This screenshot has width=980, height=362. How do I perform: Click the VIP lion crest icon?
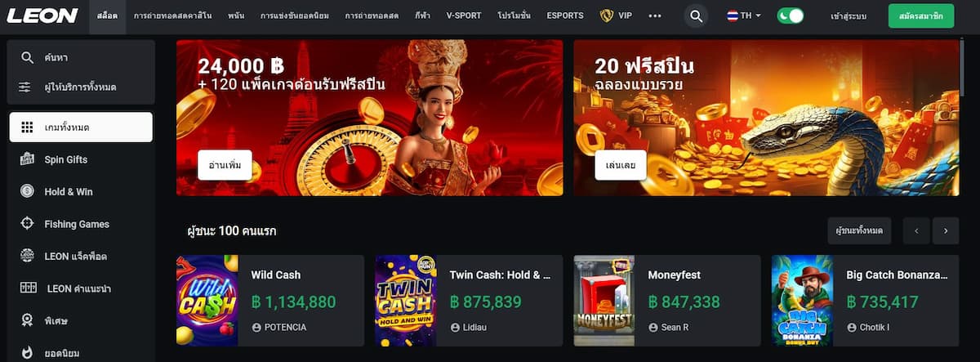tap(607, 16)
